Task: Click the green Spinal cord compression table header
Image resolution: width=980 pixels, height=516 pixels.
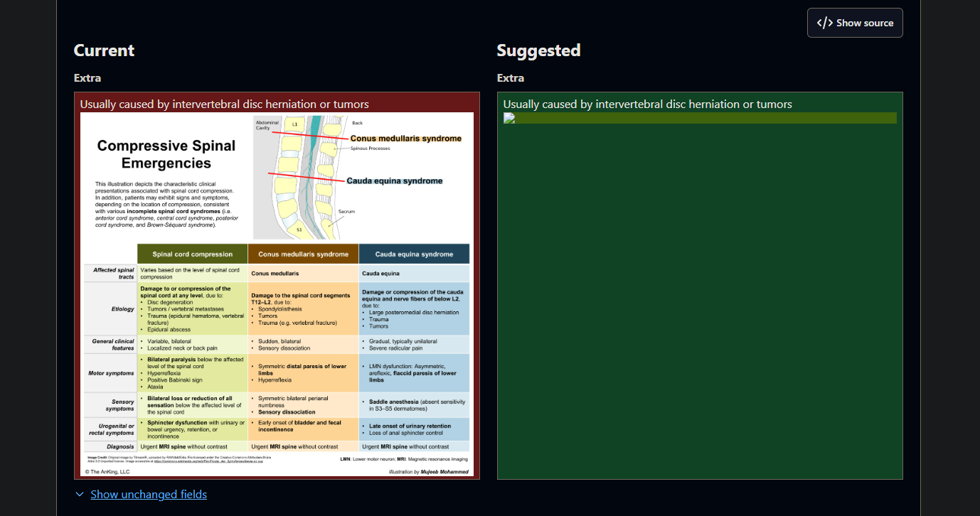Action: pos(192,254)
